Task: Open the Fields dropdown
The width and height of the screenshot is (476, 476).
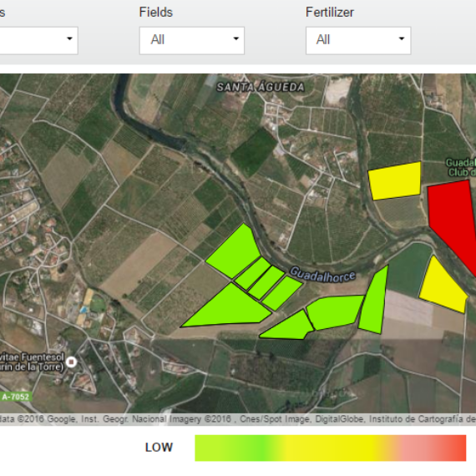Action: [x=192, y=40]
